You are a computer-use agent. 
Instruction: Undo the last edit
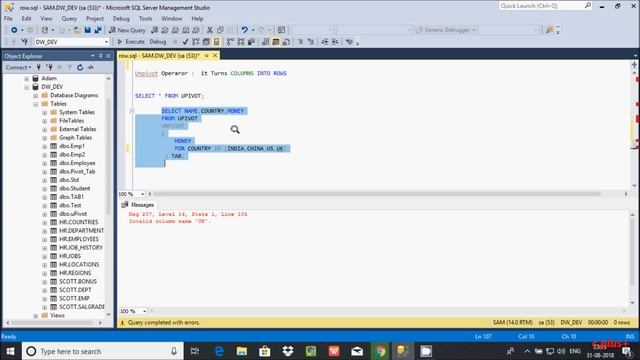(244, 30)
